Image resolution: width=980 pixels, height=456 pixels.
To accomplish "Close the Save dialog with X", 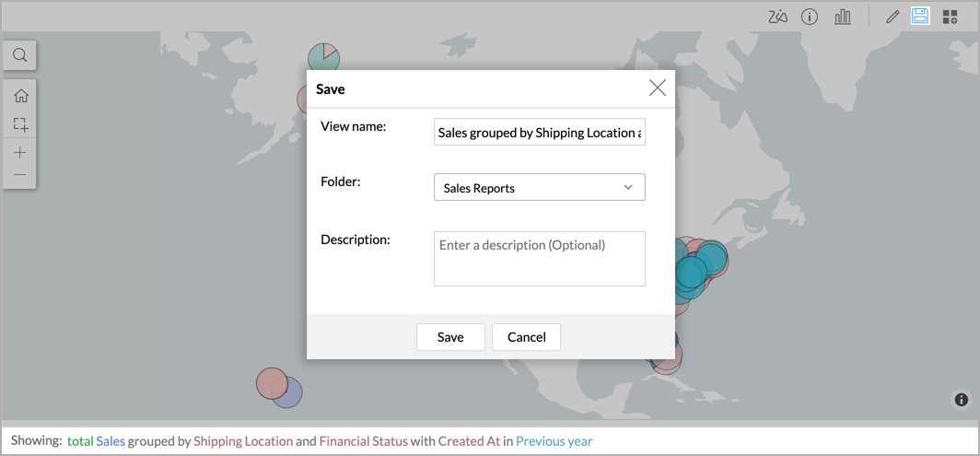I will pos(657,88).
